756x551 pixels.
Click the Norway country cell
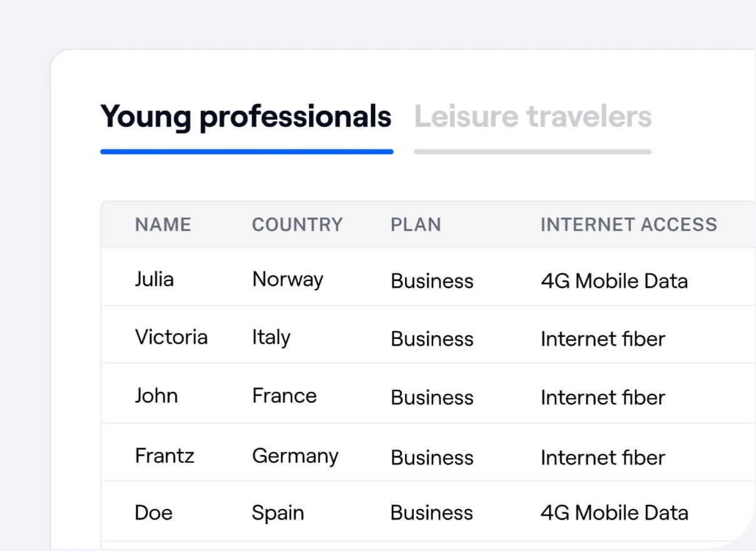(x=287, y=279)
